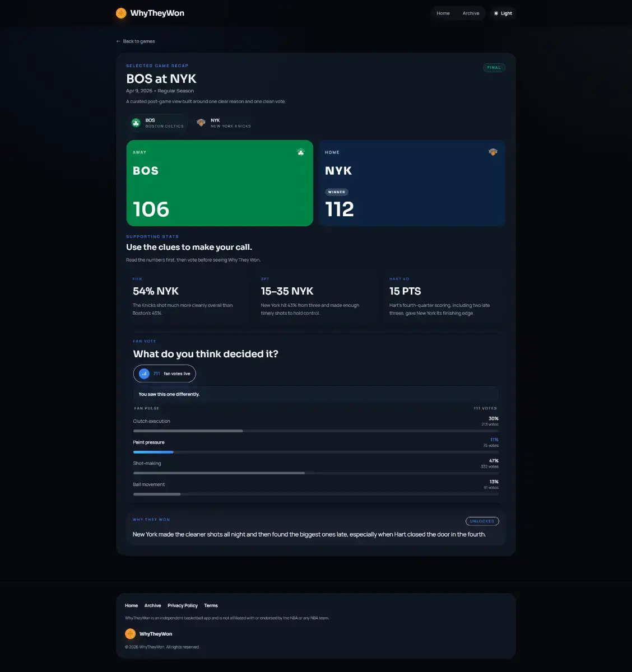Toggle the Light theme switch

click(x=503, y=13)
